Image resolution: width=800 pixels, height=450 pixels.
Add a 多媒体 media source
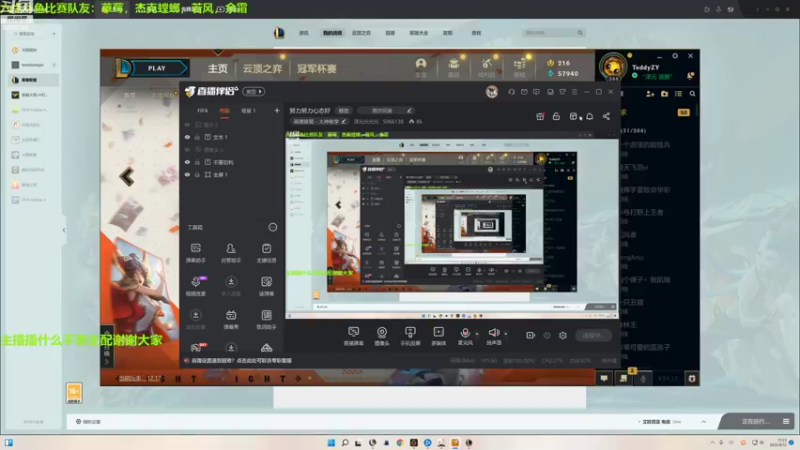(438, 336)
